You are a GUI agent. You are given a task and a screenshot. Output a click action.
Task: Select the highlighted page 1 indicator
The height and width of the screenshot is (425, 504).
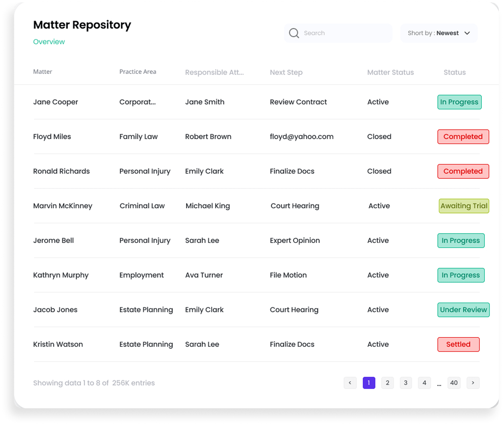369,383
